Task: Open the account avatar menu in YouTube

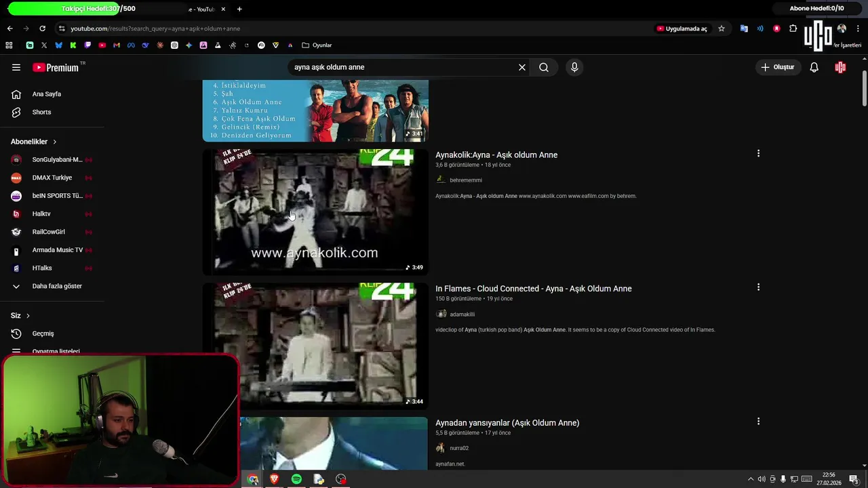Action: [840, 67]
